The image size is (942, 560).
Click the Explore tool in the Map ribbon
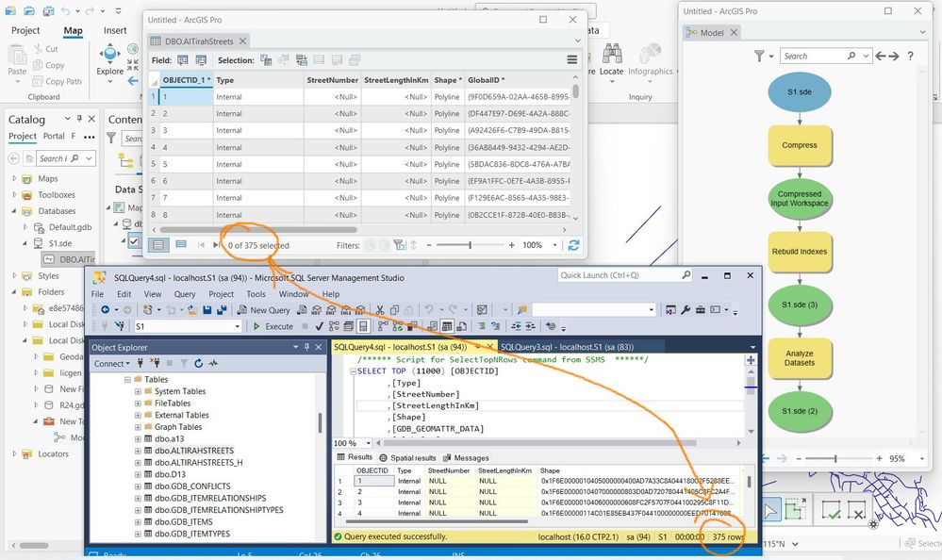(110, 60)
